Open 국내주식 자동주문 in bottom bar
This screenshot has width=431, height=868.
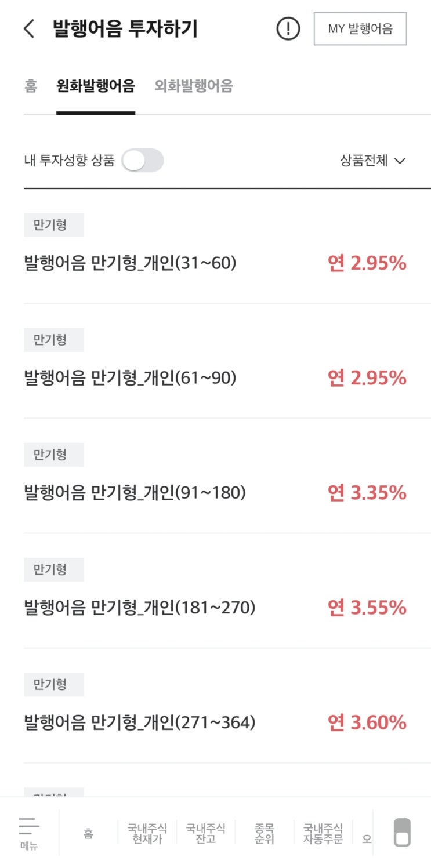tap(323, 833)
